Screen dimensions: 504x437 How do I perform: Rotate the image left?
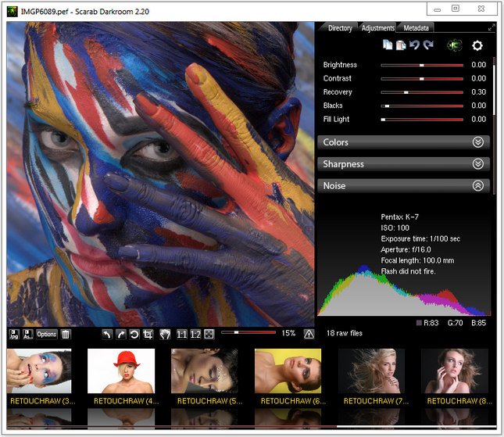pyautogui.click(x=108, y=334)
